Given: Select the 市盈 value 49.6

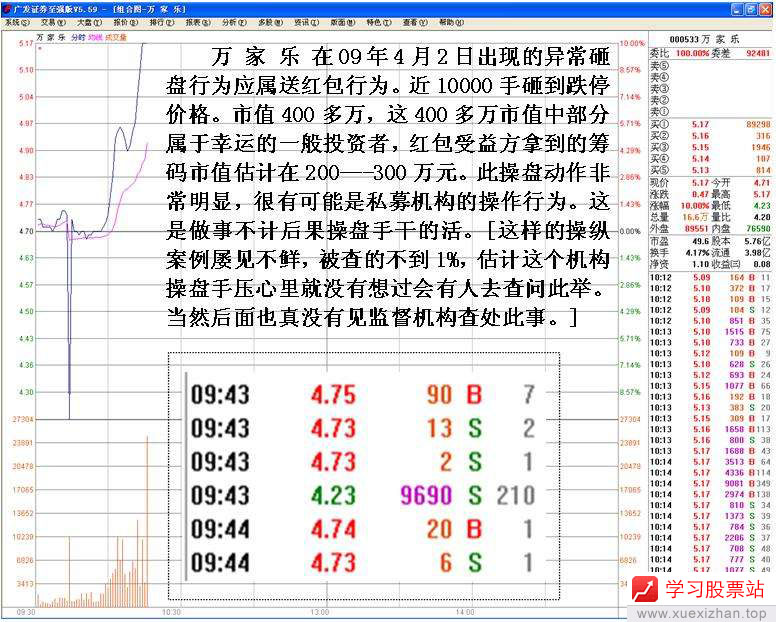Looking at the screenshot, I should (701, 241).
